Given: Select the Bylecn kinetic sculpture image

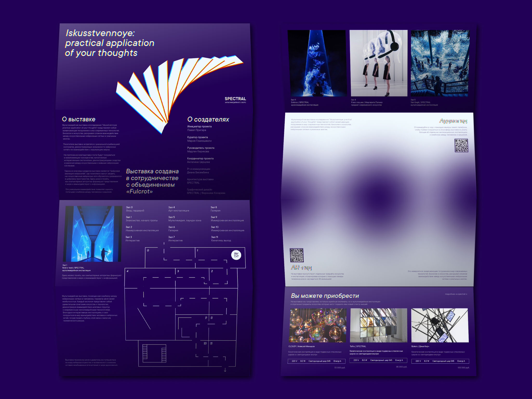Looking at the screenshot, I should (440, 325).
